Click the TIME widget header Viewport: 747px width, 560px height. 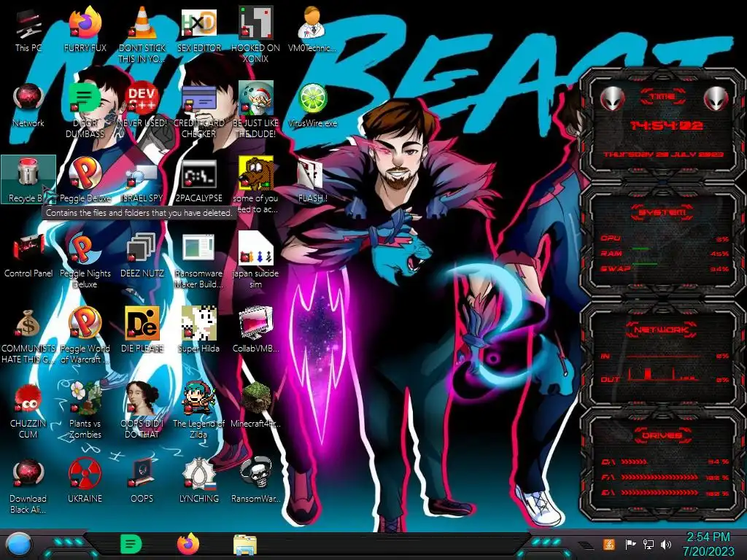(662, 97)
